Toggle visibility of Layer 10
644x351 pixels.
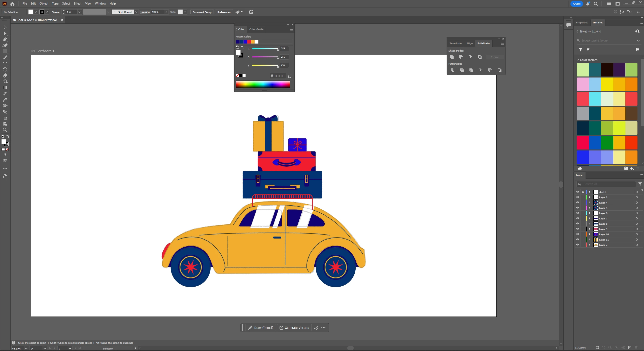tap(578, 234)
